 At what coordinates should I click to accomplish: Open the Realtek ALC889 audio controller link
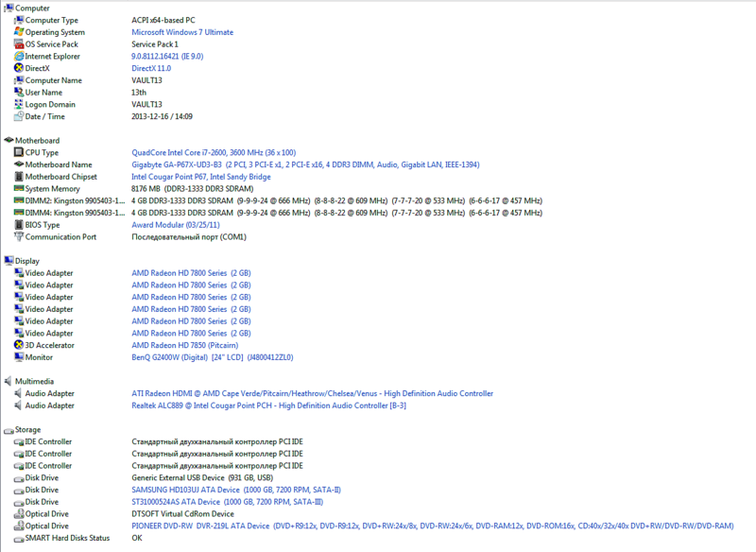pyautogui.click(x=268, y=405)
